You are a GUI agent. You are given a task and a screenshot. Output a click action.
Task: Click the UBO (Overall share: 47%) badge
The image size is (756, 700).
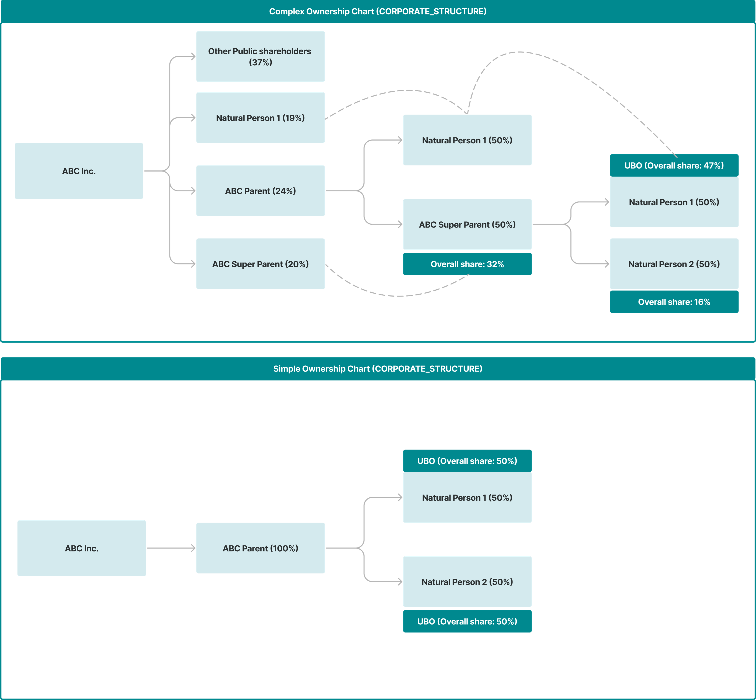pos(674,165)
